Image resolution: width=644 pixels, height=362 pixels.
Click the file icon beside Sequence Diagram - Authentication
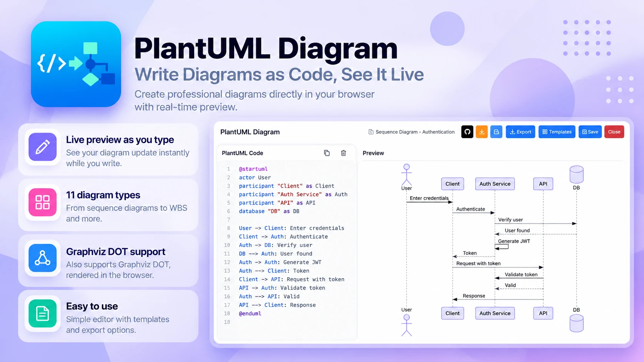pyautogui.click(x=371, y=132)
